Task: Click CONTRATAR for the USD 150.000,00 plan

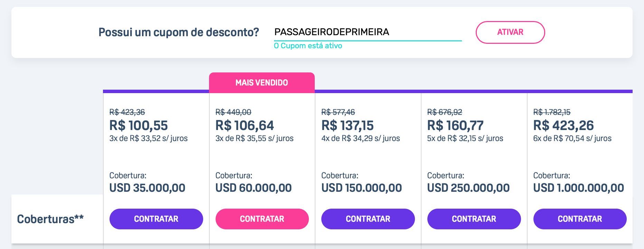Action: point(368,219)
